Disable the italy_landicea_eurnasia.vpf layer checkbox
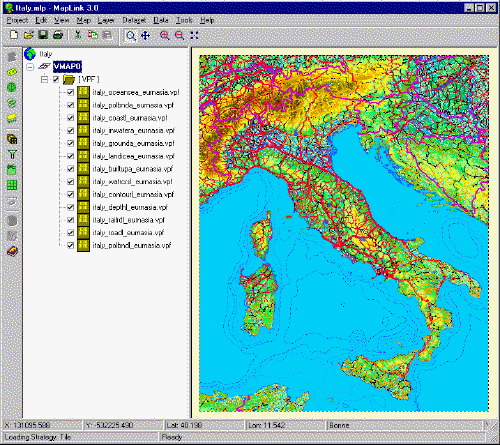500x445 pixels. tap(70, 156)
